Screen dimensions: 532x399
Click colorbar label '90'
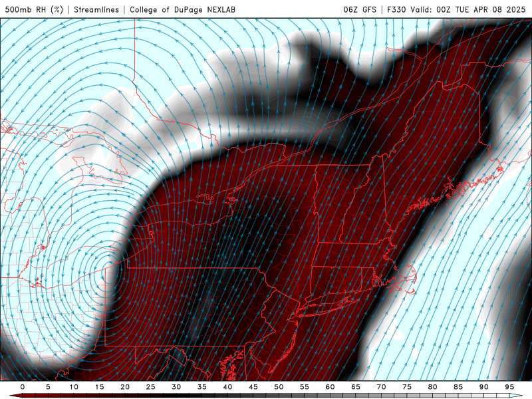point(483,387)
